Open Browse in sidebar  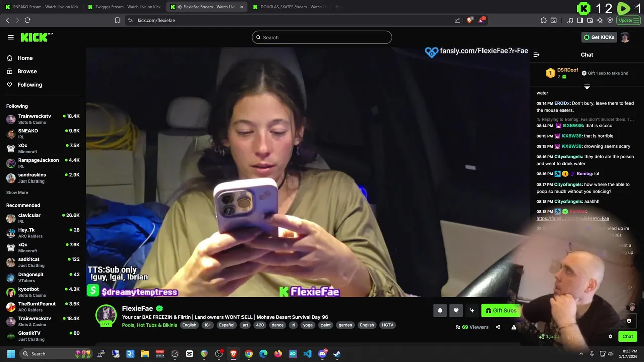point(27,71)
